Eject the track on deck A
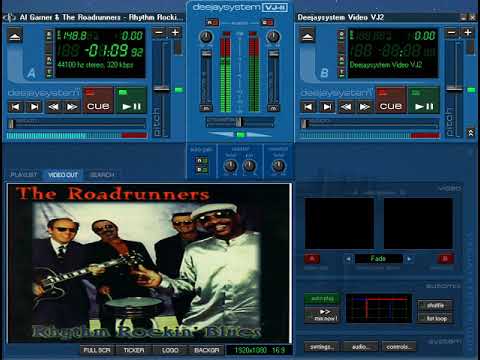Viewport: 480px width, 360px height. coord(15,36)
